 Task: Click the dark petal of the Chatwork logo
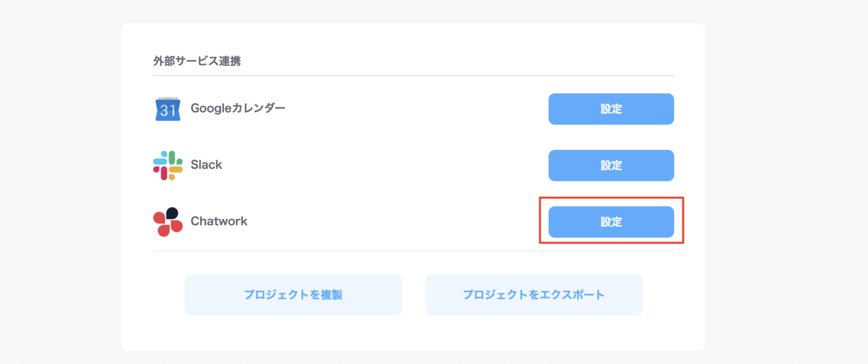[172, 213]
